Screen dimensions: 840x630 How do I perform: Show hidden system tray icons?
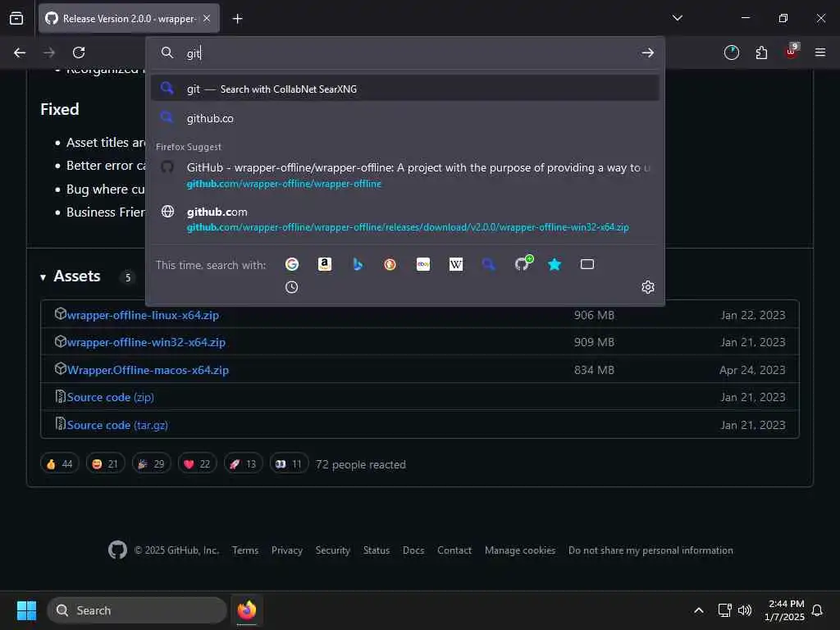[x=699, y=610]
